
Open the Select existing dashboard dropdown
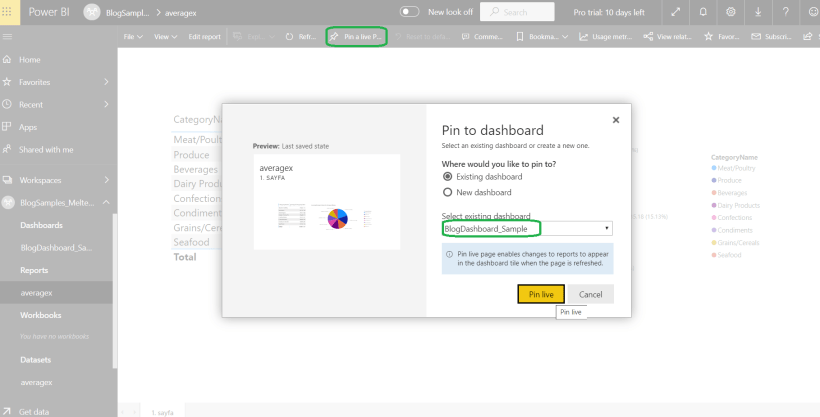[527, 229]
